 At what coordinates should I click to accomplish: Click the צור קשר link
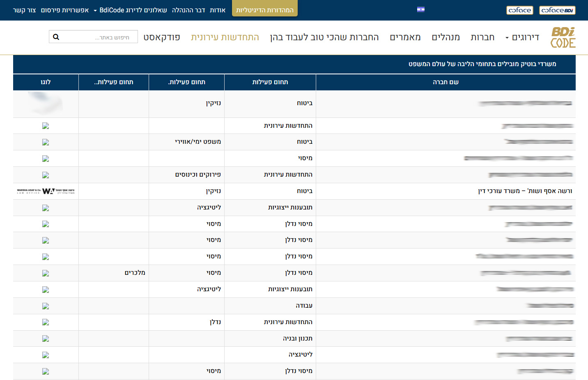pyautogui.click(x=25, y=10)
